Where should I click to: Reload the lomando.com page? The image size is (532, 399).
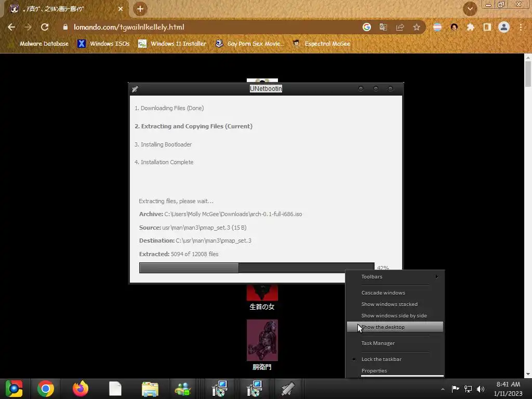tap(45, 27)
